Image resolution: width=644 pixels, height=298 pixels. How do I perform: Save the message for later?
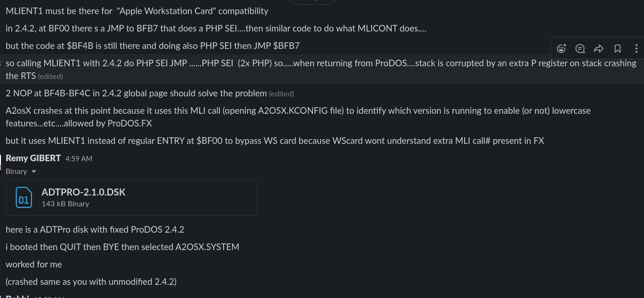(x=617, y=48)
